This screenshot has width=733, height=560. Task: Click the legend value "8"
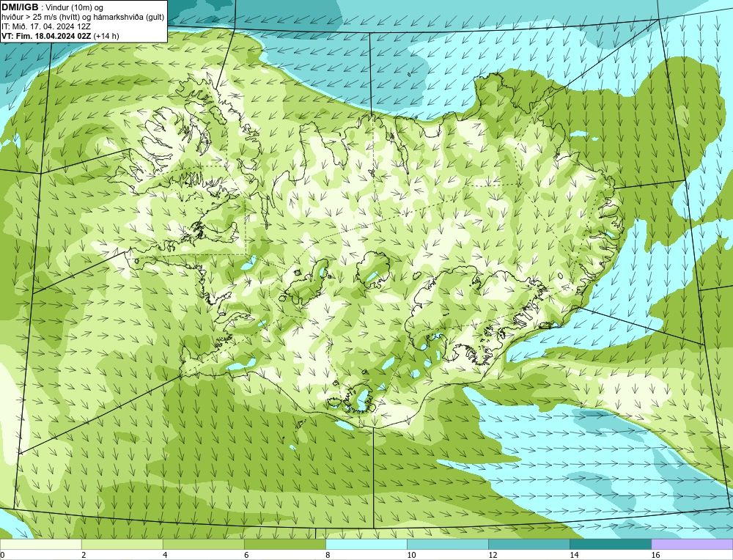click(328, 555)
